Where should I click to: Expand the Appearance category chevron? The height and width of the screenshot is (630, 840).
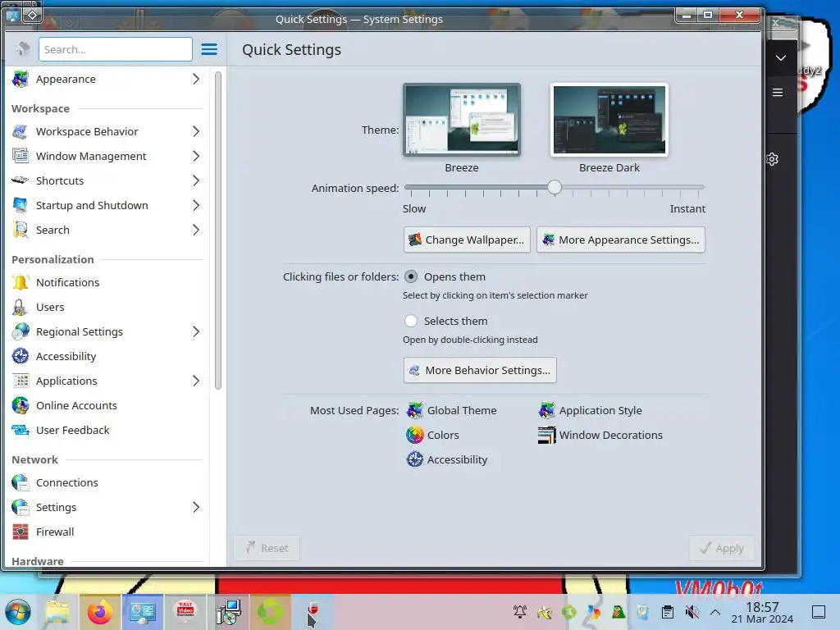tap(196, 80)
